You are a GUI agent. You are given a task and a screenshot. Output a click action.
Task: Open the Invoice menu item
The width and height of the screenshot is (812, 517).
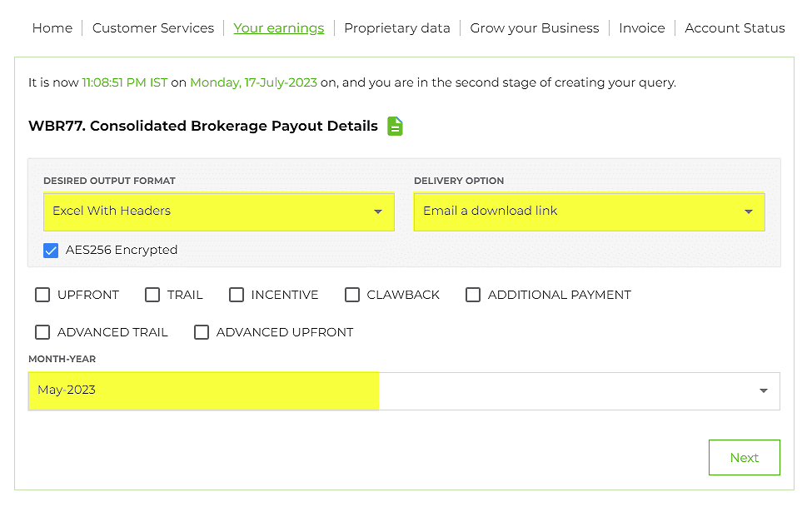(641, 28)
